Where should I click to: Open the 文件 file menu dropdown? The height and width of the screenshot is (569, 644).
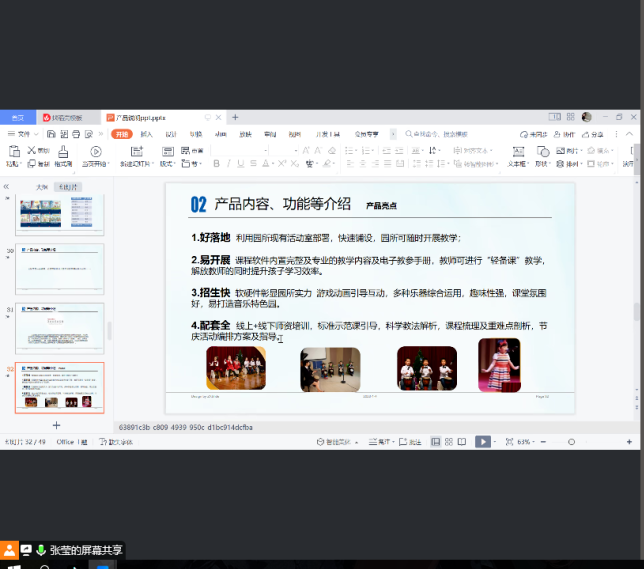coord(24,134)
